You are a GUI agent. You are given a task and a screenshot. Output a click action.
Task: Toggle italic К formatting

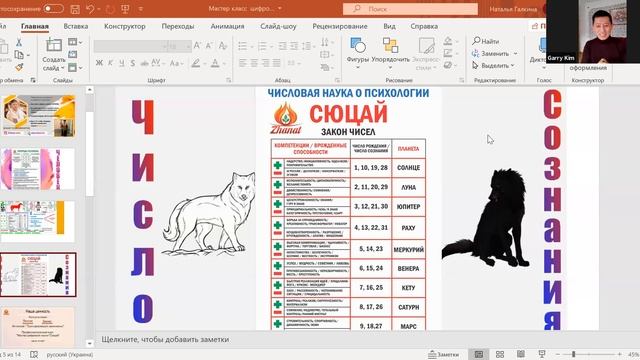pos(110,63)
